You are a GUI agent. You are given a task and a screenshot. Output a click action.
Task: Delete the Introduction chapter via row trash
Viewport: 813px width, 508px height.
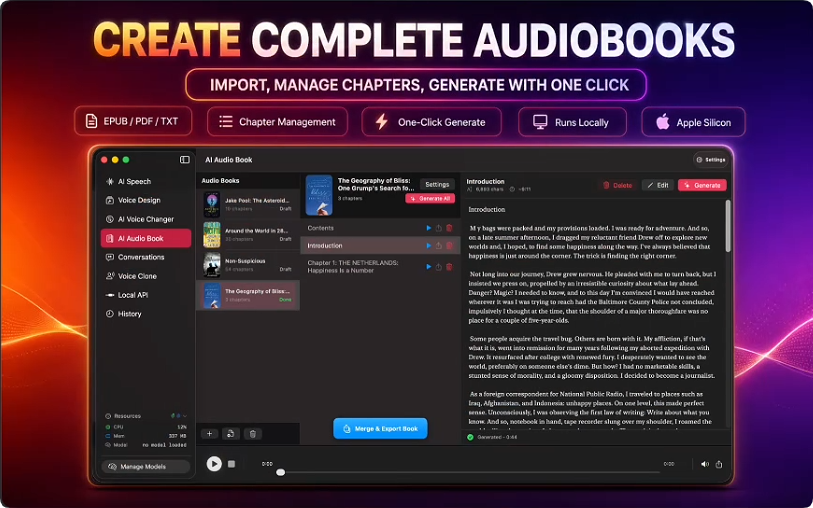(x=449, y=246)
